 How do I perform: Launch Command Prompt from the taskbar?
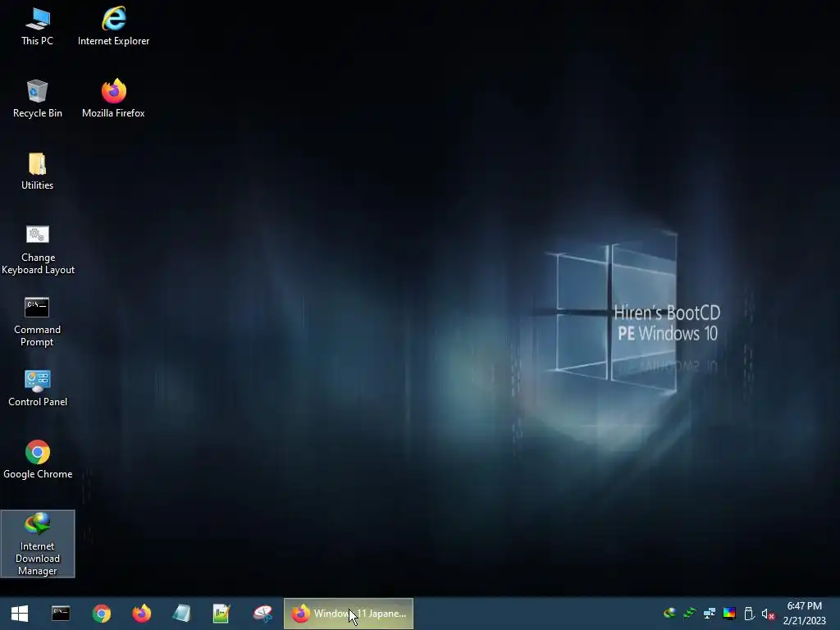pos(61,614)
